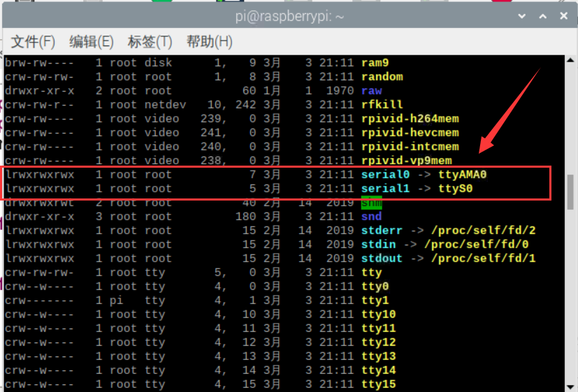Click the device name rpivid-intcmem

click(x=410, y=147)
